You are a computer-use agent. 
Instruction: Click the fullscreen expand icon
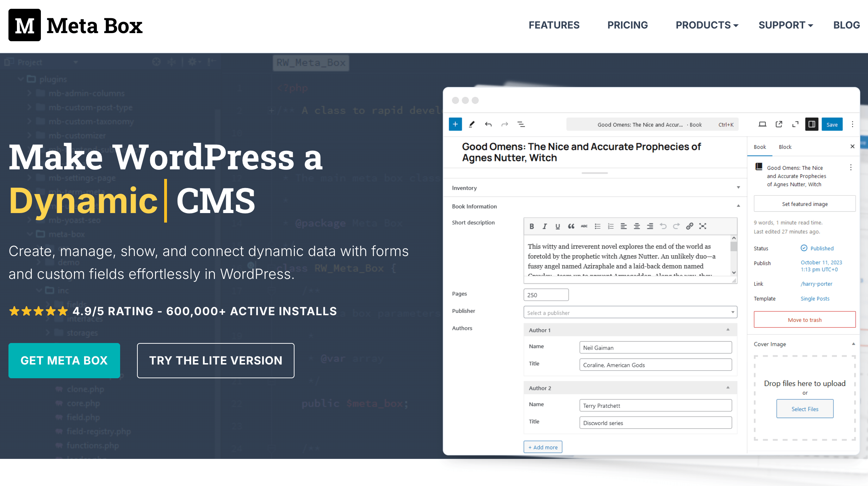click(x=795, y=124)
